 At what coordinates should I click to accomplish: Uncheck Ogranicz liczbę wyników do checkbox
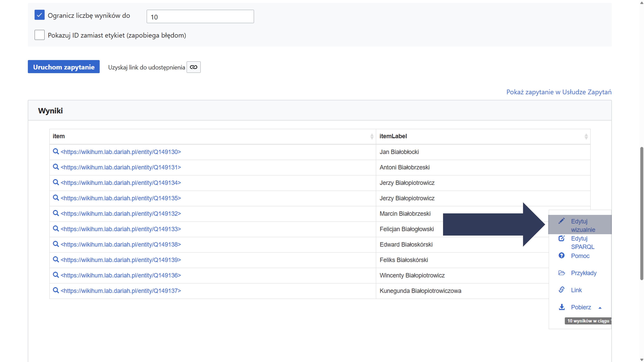click(40, 15)
